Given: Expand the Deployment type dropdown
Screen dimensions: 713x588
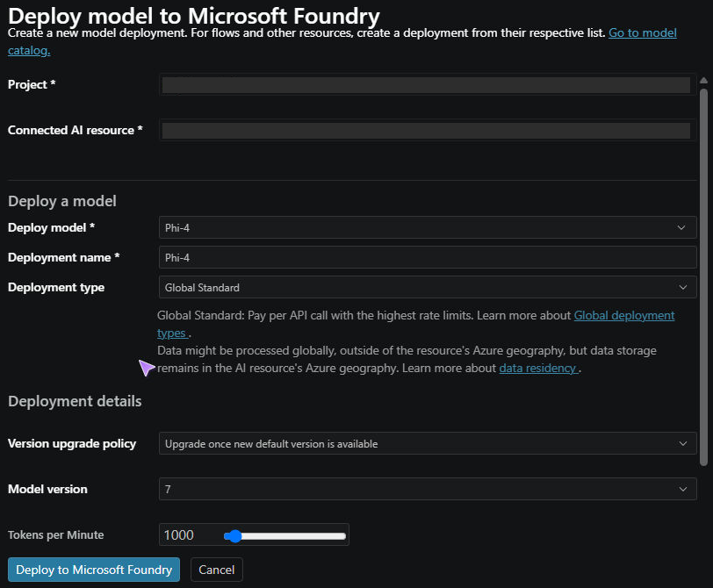Looking at the screenshot, I should click(x=428, y=287).
